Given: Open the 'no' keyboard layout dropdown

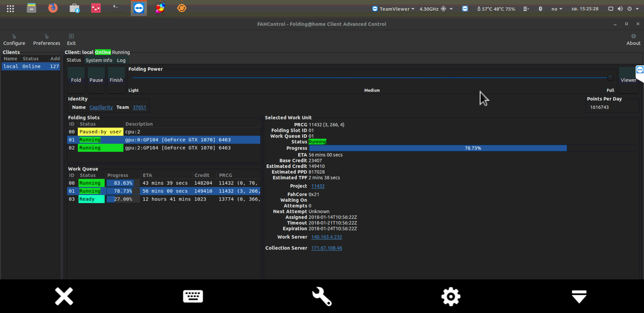Looking at the screenshot, I should click(557, 9).
